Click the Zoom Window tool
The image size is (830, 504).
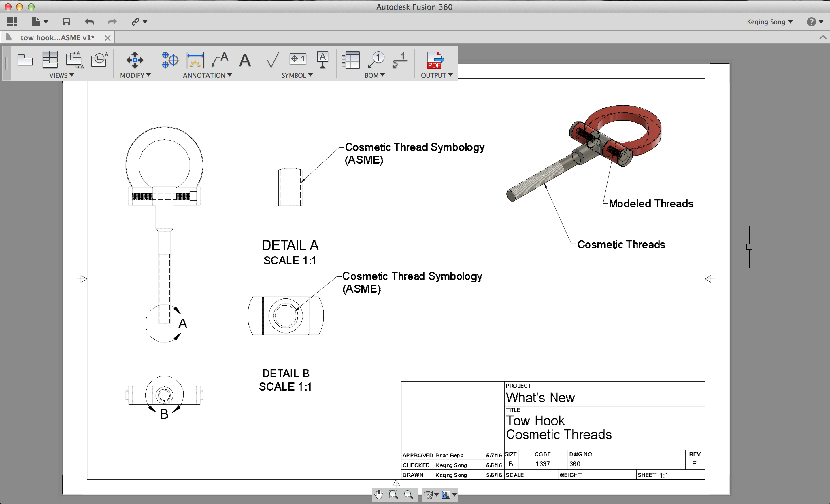[x=393, y=494]
